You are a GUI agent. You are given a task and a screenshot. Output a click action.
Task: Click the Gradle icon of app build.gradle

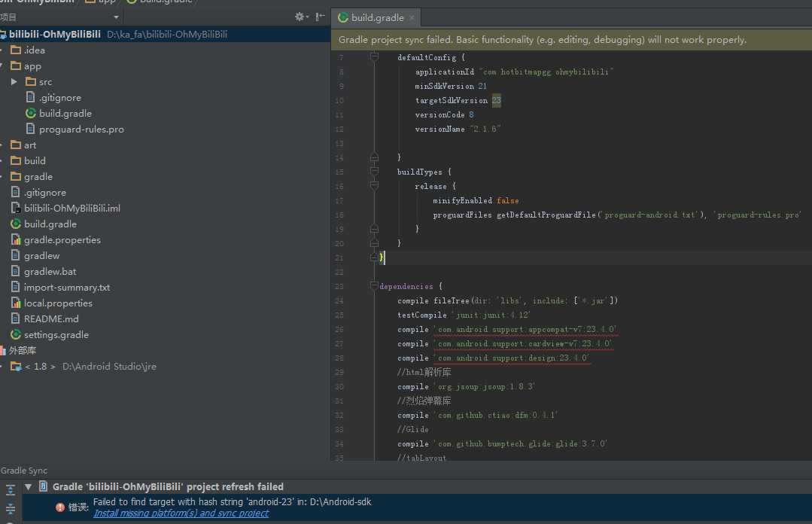pyautogui.click(x=31, y=113)
